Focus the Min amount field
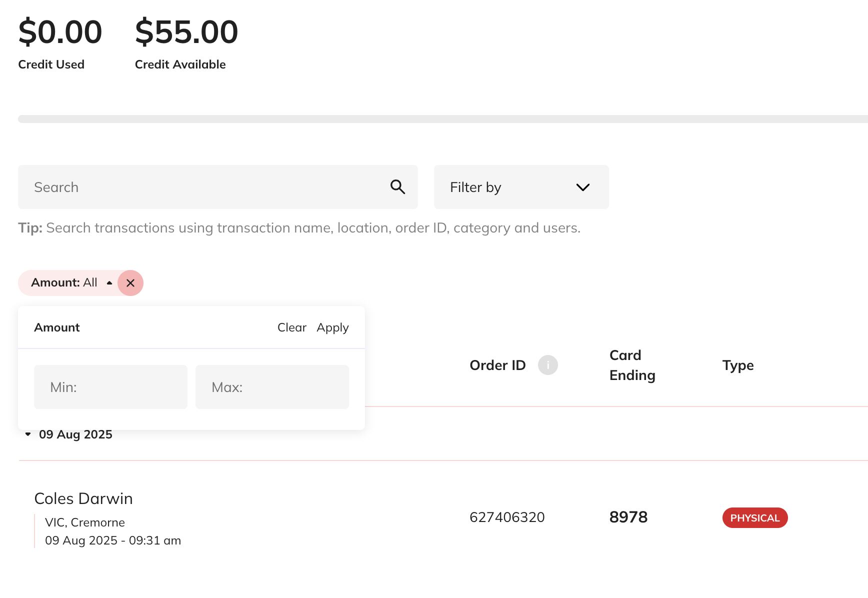Screen dimensions: 868x598 pos(110,387)
